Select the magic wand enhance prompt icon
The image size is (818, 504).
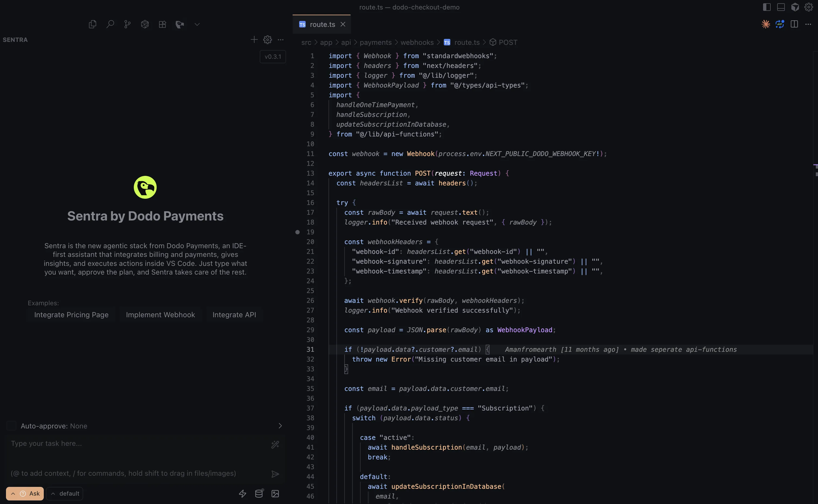coord(275,445)
